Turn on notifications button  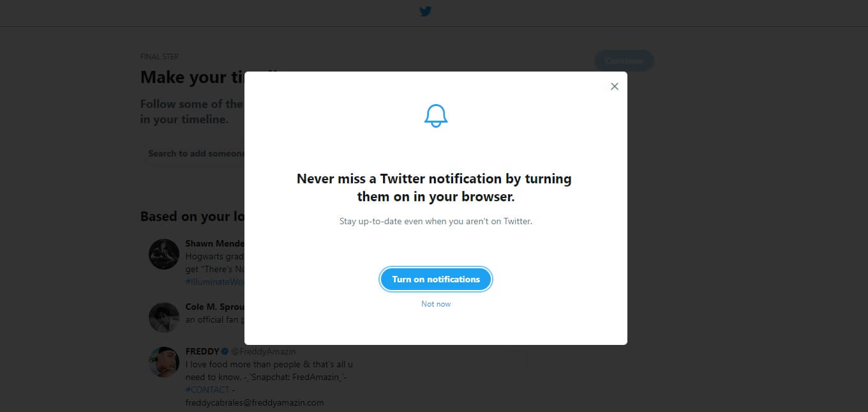tap(436, 279)
